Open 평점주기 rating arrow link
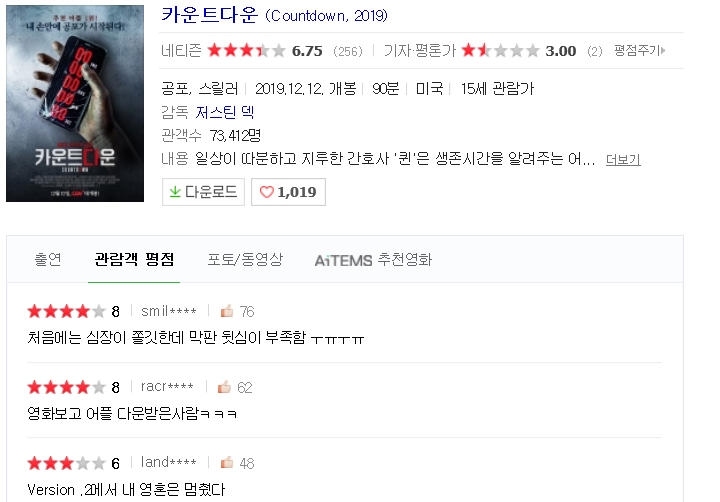 [x=640, y=51]
